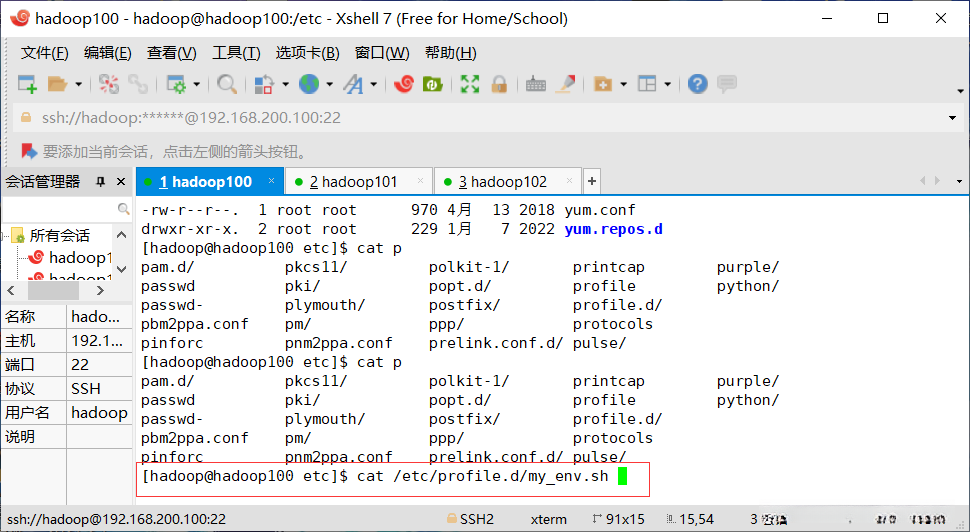Click session tree horizontal scroll left arrow
Screen dimensions: 970x532
[11, 290]
